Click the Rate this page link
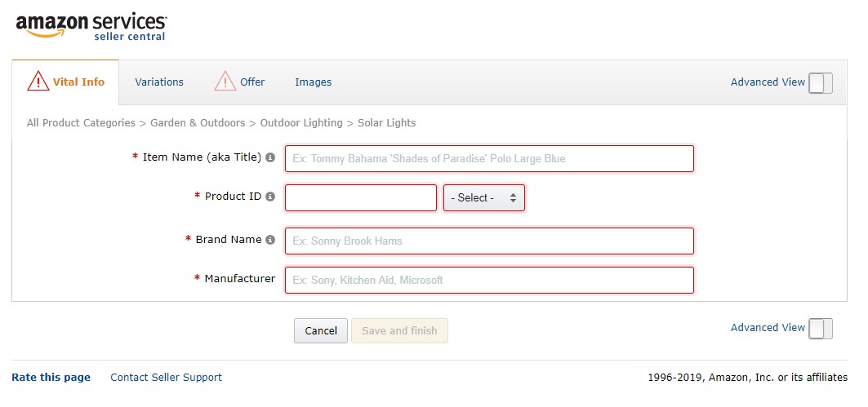868x407 pixels. [51, 377]
